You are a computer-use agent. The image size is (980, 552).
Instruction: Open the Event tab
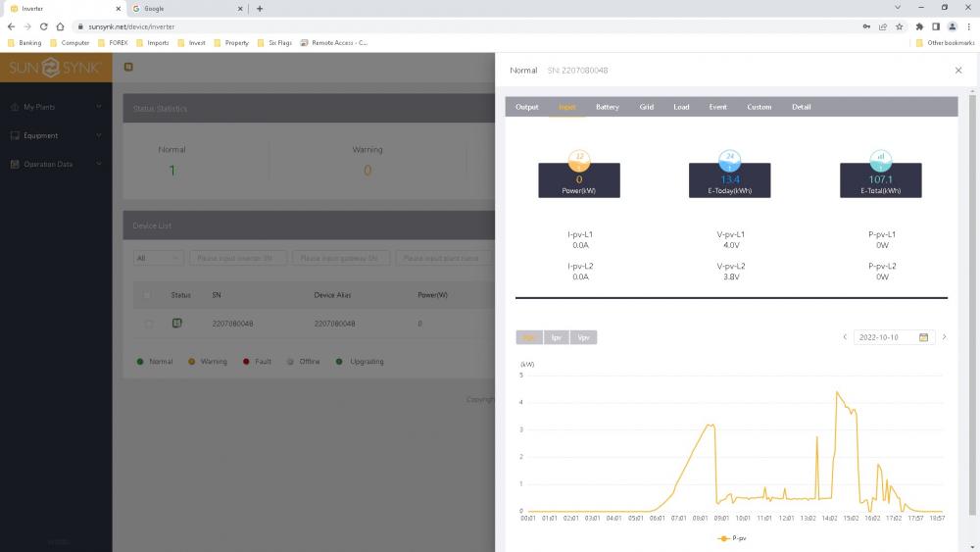pos(717,107)
